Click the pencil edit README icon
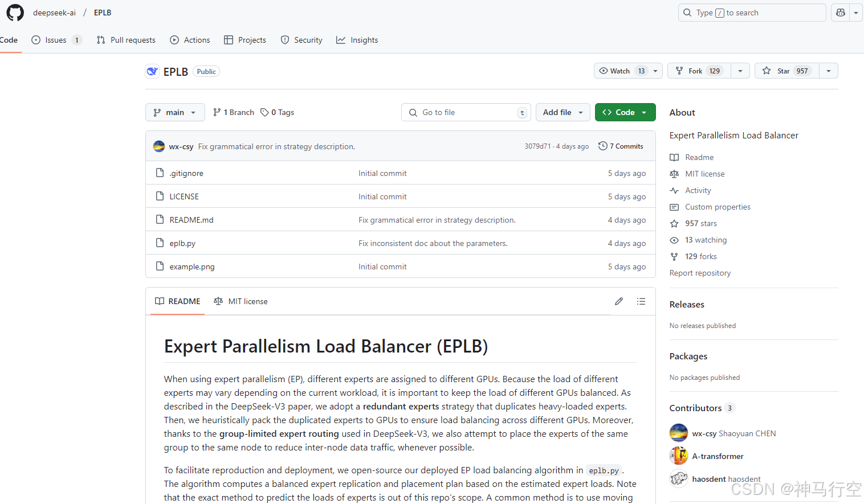The image size is (864, 504). click(619, 301)
